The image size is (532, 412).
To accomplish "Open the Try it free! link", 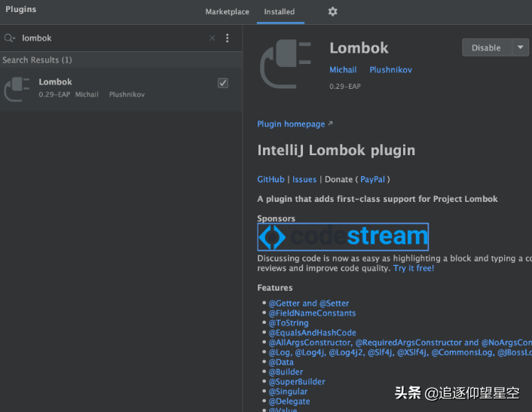I will [414, 268].
